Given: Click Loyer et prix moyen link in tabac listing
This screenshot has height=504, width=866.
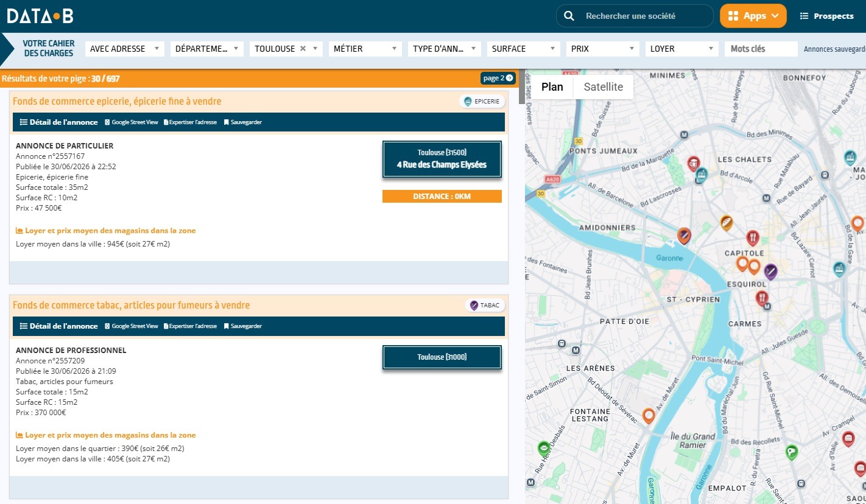Looking at the screenshot, I should [x=105, y=435].
